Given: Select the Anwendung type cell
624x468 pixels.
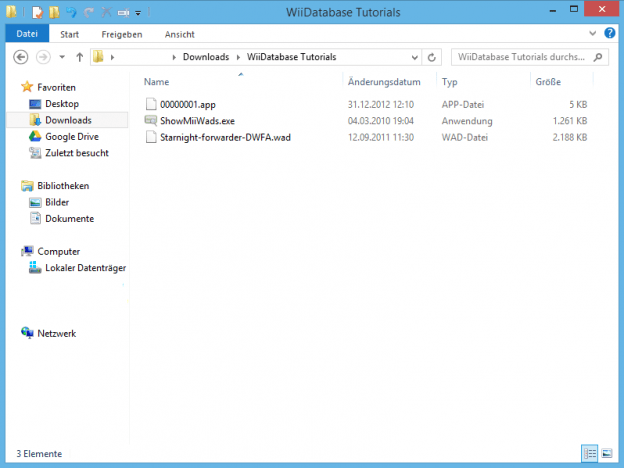Looking at the screenshot, I should coord(467,121).
